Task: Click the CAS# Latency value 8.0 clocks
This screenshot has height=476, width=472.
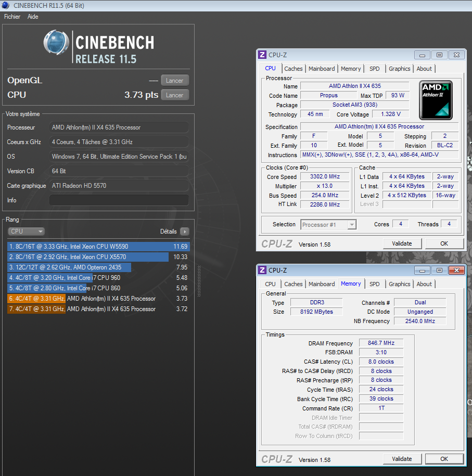Action: 381,362
